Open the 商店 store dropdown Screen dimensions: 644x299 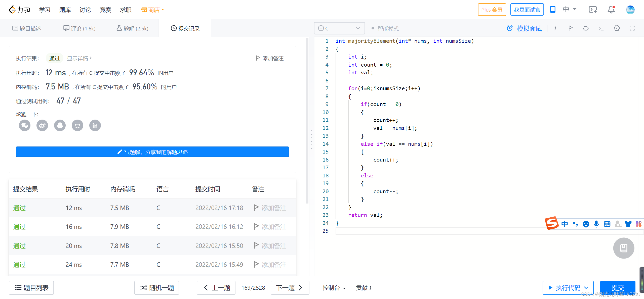153,10
